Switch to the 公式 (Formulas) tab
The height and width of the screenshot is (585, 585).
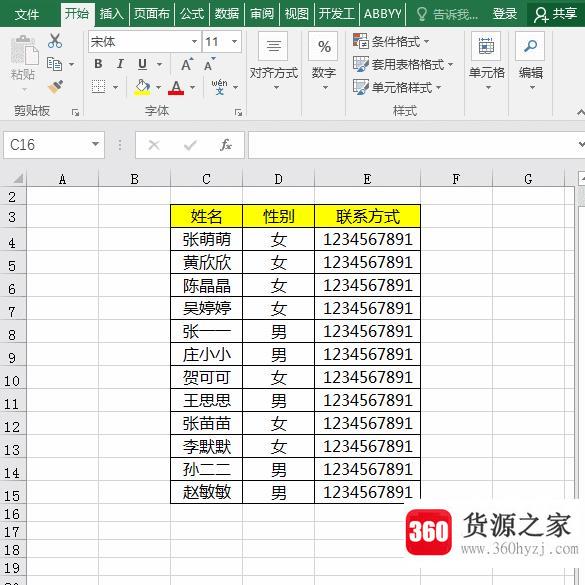(192, 14)
